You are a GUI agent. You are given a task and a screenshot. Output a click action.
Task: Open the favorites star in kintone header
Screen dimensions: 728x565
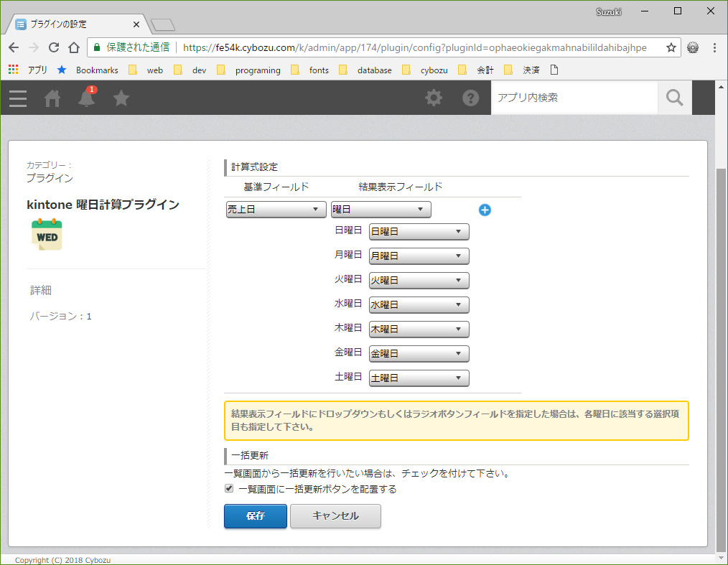121,98
